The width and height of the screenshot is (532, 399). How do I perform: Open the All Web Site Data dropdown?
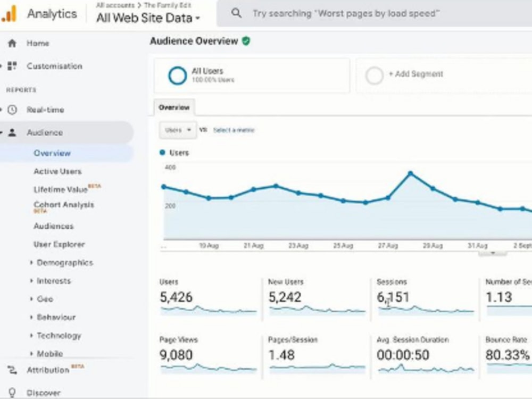(148, 18)
